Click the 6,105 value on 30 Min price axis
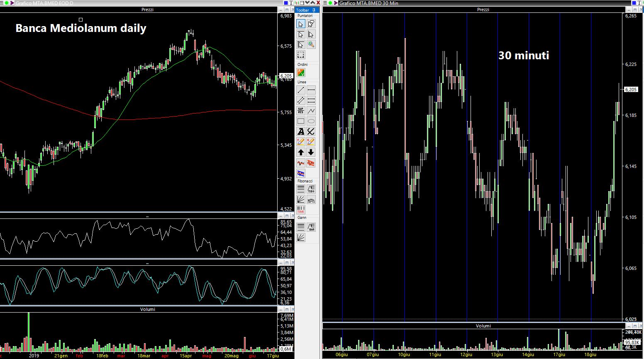 [x=630, y=217]
